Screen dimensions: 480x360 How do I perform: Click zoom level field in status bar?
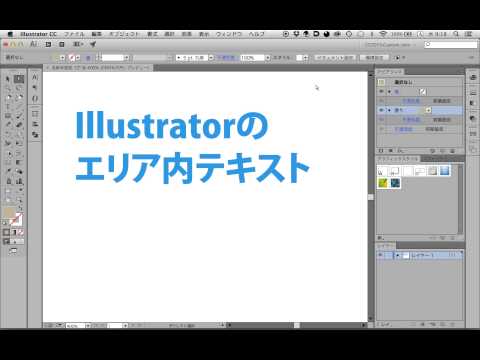tap(75, 325)
